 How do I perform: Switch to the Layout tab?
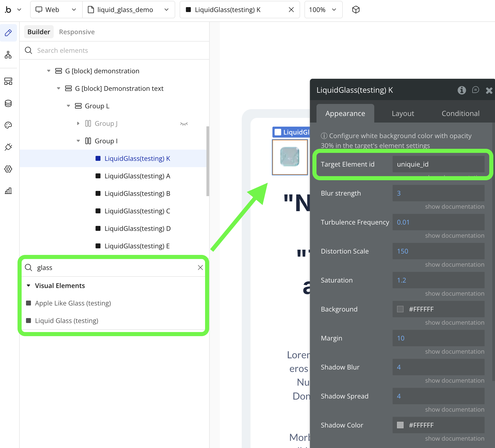(x=403, y=114)
